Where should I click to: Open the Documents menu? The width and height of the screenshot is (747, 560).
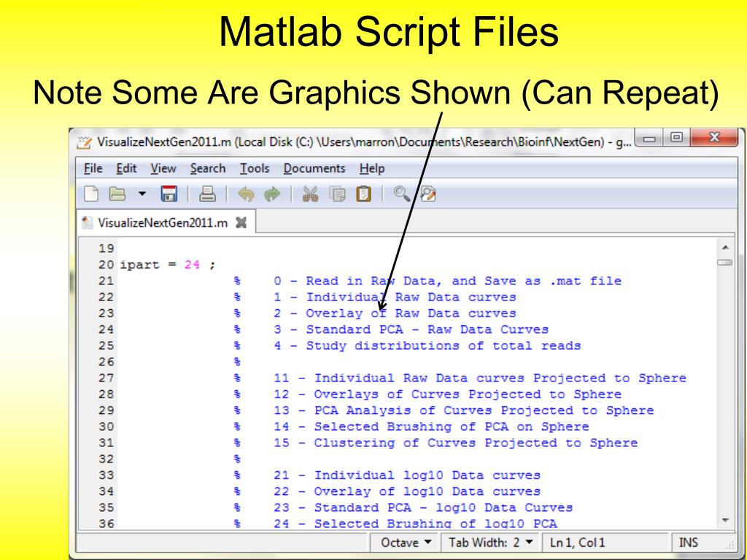(x=314, y=168)
